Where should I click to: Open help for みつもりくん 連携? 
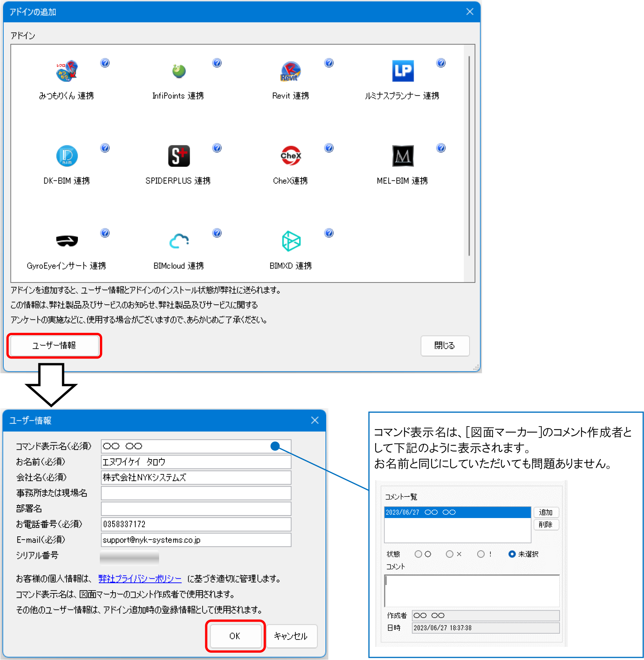[105, 63]
